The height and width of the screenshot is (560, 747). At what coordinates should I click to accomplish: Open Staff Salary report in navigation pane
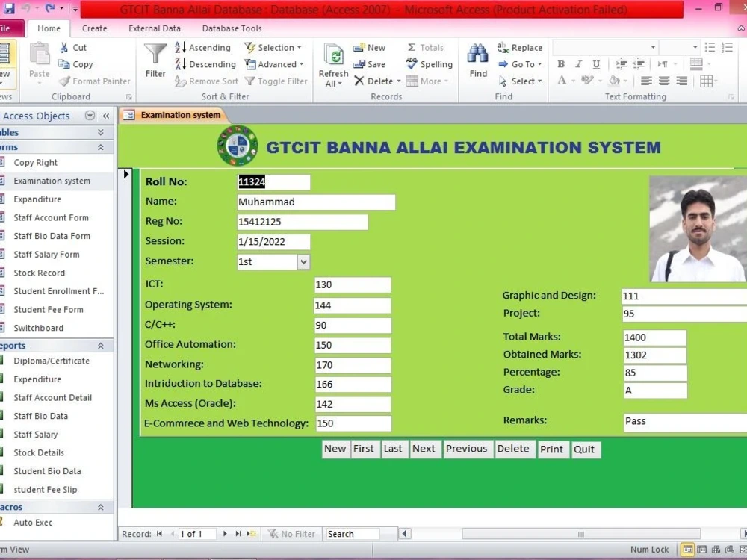[36, 435]
